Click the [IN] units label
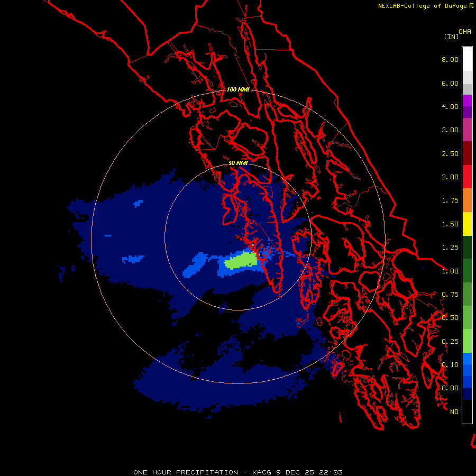 click(451, 36)
